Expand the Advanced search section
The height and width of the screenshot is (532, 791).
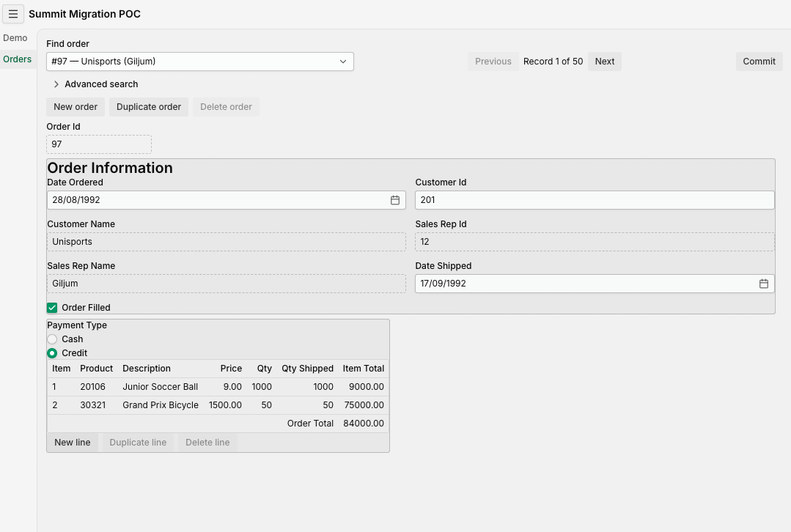pyautogui.click(x=96, y=84)
